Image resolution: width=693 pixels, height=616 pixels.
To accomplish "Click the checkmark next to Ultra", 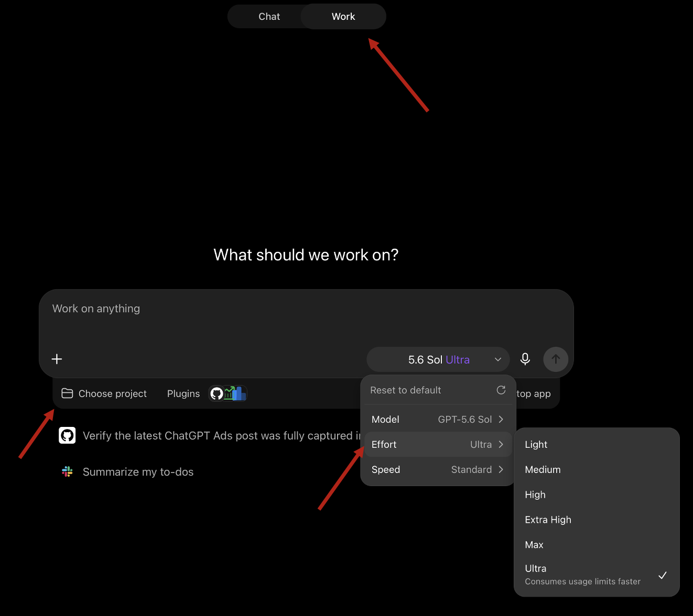I will coord(663,575).
